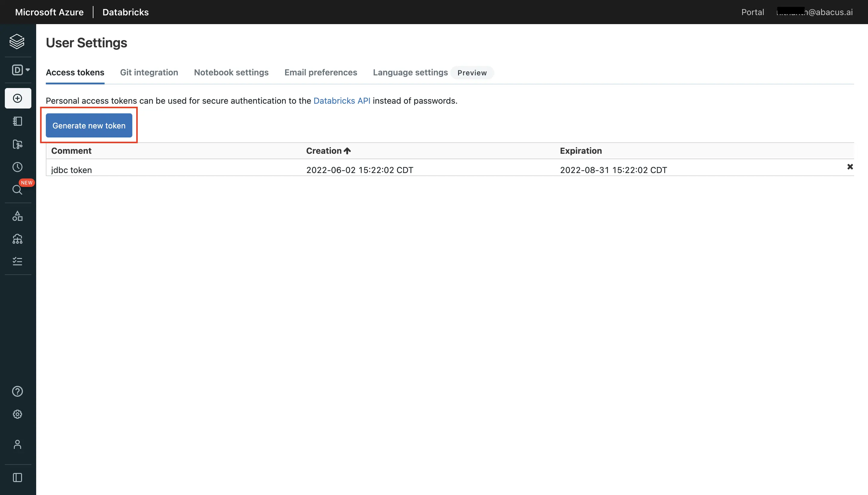Open the Workflows checklist icon
The image size is (868, 495).
[17, 261]
